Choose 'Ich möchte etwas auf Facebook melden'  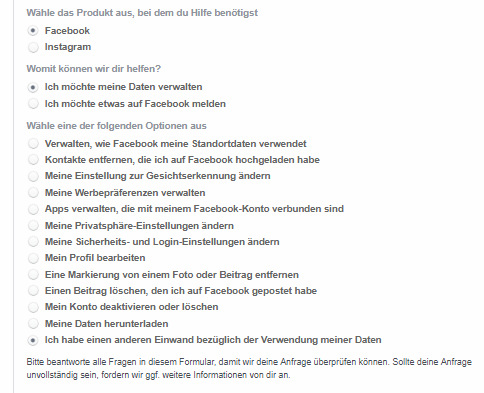tap(33, 104)
